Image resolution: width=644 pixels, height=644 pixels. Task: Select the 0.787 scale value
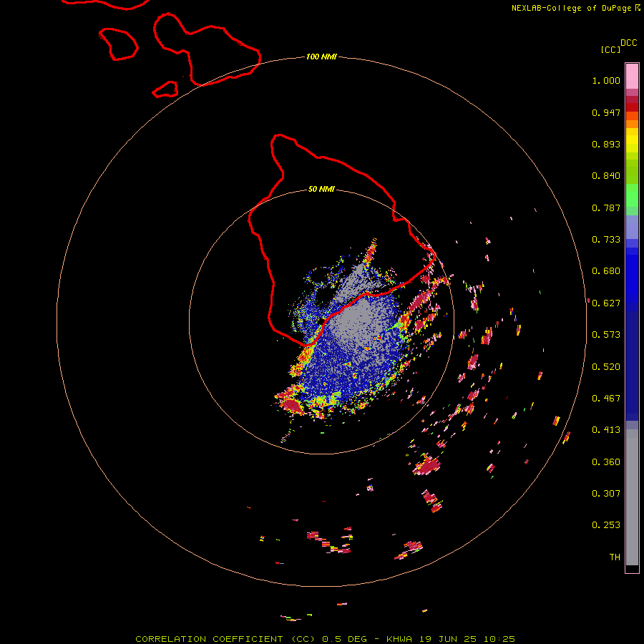coord(606,208)
